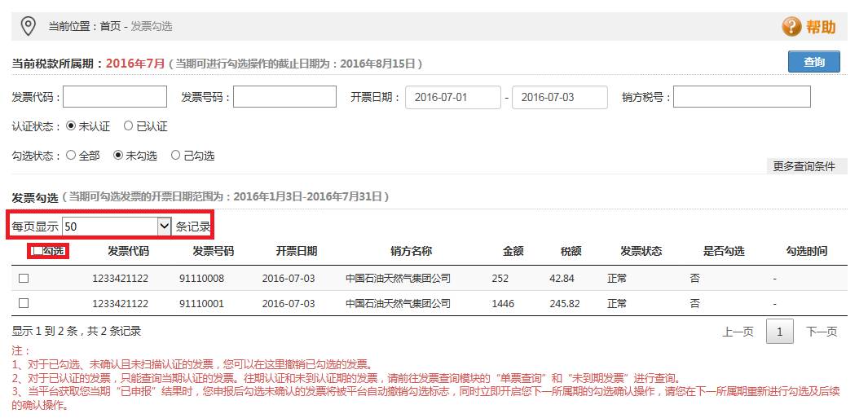Click the 2016年7月 tax period text
This screenshot has width=868, height=418.
[135, 63]
